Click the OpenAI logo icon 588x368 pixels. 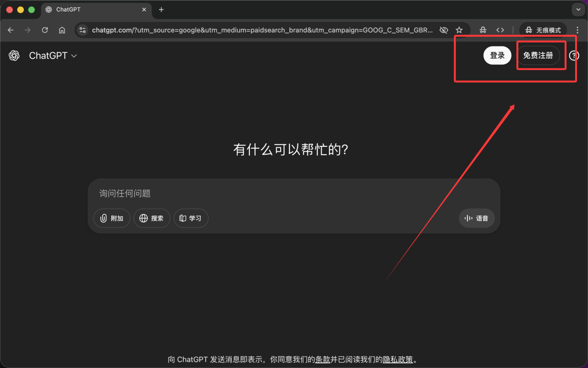pyautogui.click(x=14, y=56)
